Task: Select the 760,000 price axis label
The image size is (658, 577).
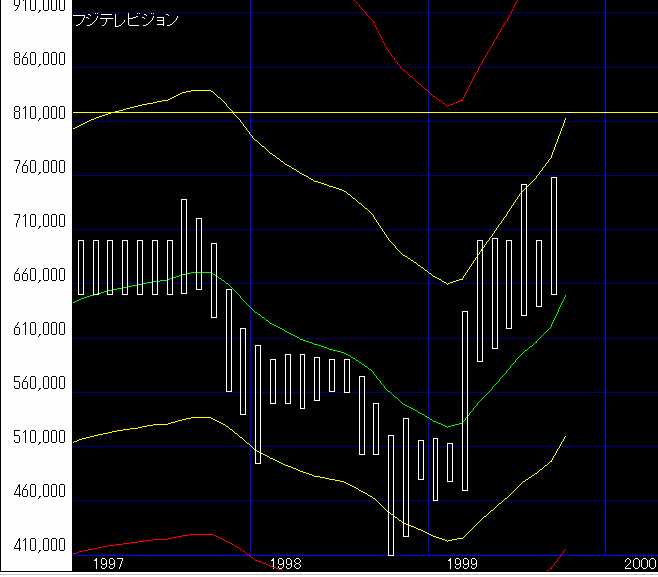Action: click(36, 168)
